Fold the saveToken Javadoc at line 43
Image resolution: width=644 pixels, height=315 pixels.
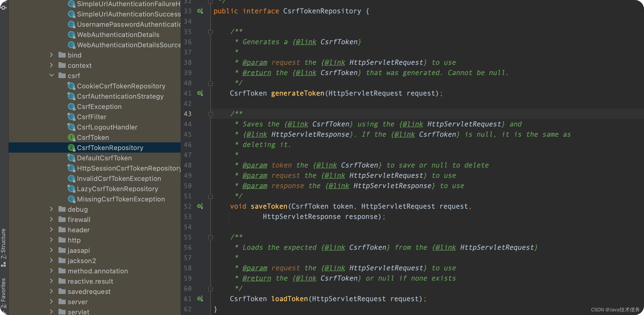pyautogui.click(x=211, y=114)
